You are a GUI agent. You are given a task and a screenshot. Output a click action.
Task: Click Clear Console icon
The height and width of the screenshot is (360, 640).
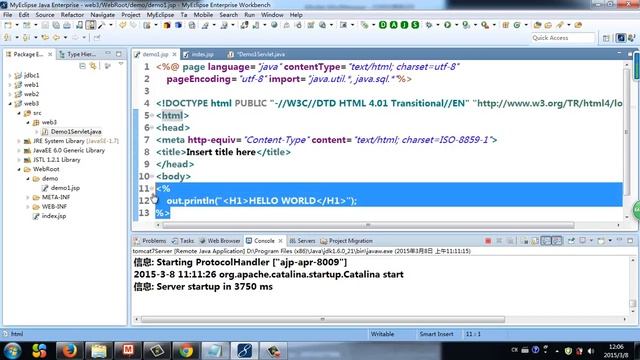pyautogui.click(x=524, y=241)
